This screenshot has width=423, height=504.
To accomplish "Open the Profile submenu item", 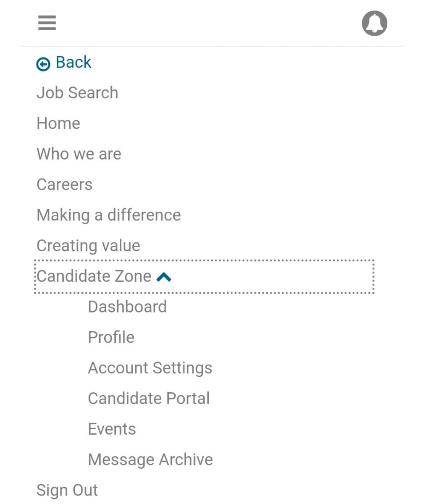I will coord(111,338).
